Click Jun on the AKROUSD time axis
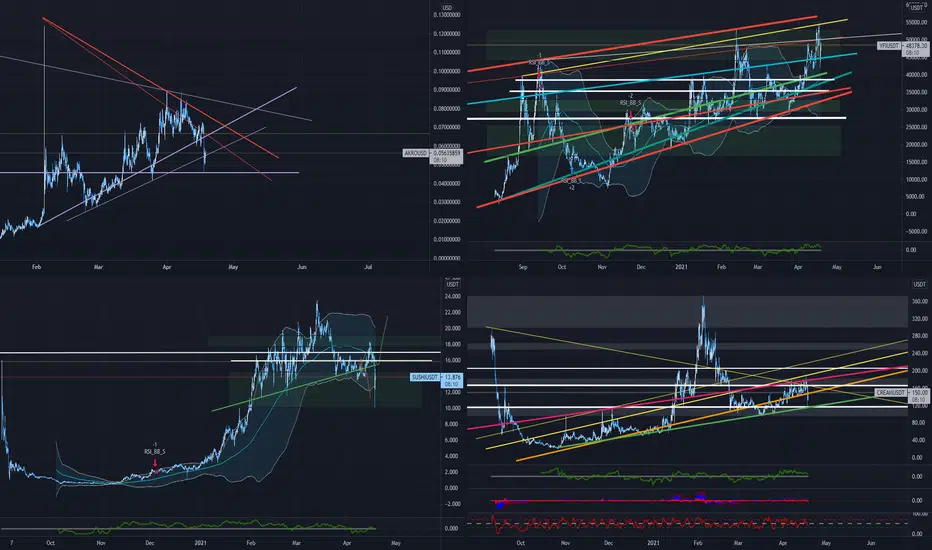The width and height of the screenshot is (932, 550). point(302,267)
